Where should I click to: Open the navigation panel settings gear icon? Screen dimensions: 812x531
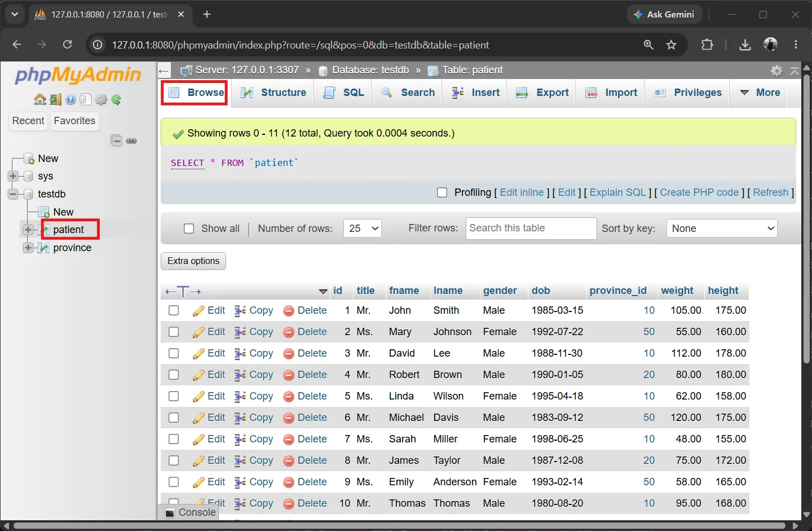click(x=101, y=100)
